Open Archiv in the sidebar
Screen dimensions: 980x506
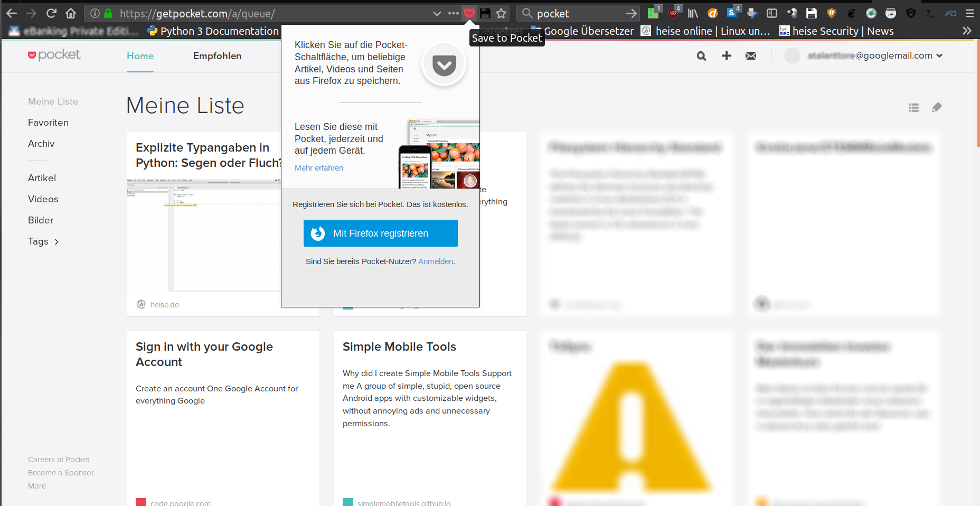[41, 144]
